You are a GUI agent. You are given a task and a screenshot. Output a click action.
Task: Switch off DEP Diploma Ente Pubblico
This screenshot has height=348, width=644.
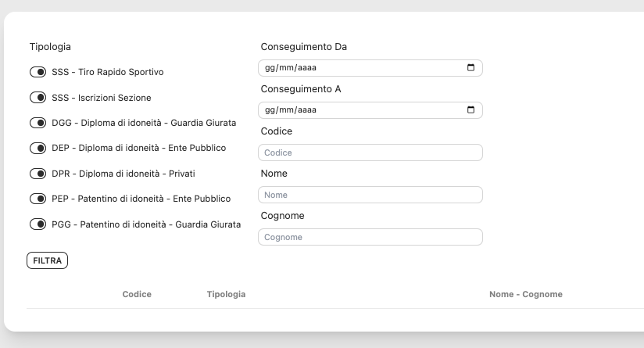pos(38,148)
